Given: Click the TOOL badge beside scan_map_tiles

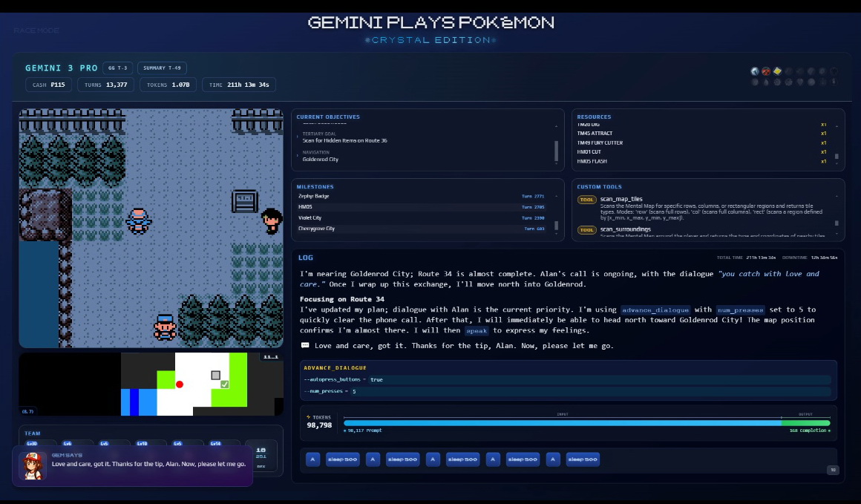Looking at the screenshot, I should pos(586,200).
